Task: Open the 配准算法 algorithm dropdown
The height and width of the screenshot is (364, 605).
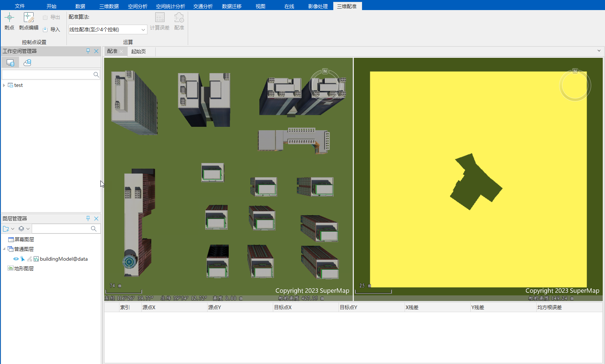Action: [x=143, y=29]
